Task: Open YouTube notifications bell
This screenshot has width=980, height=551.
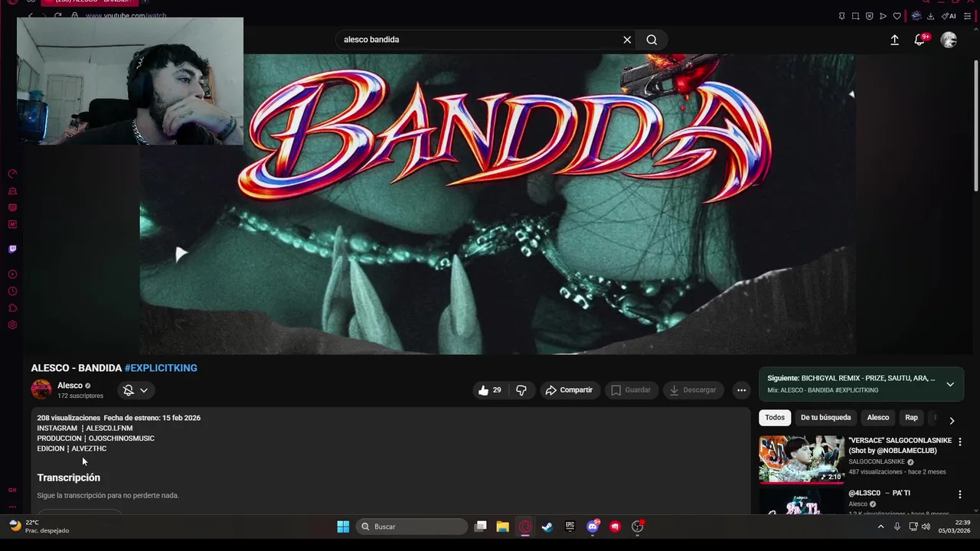Action: (920, 40)
